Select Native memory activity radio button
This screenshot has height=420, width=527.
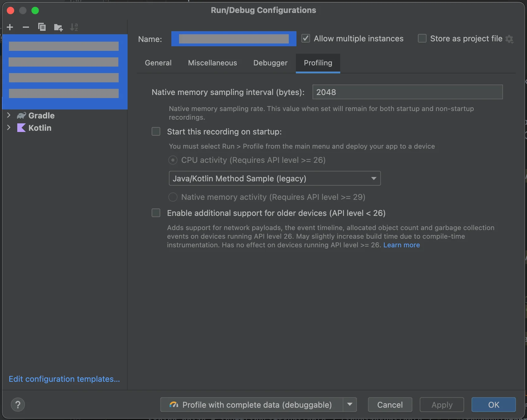[173, 197]
